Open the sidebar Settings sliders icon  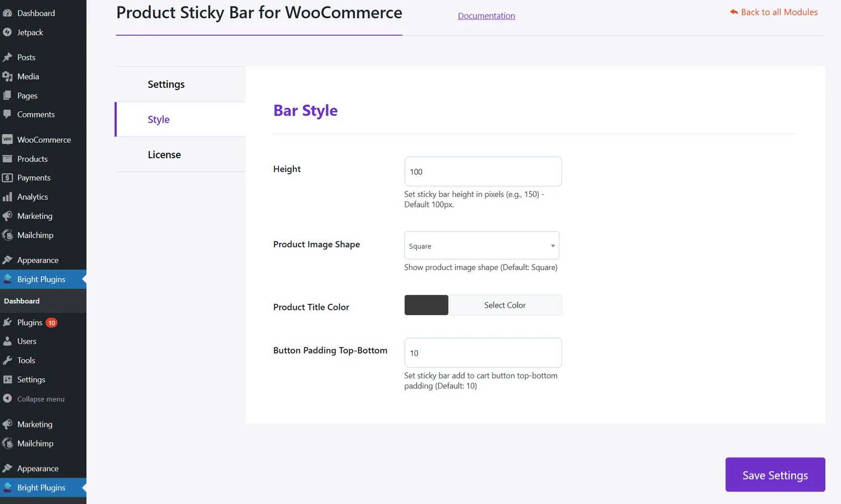pos(7,380)
